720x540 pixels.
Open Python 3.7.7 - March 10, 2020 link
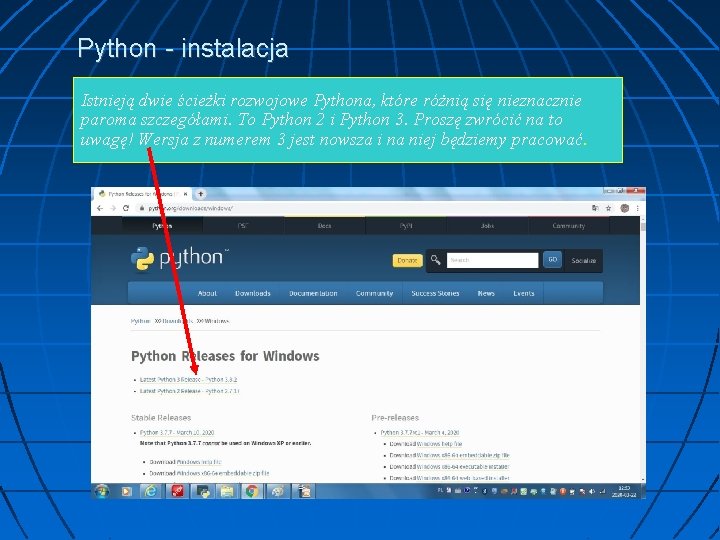tap(177, 433)
